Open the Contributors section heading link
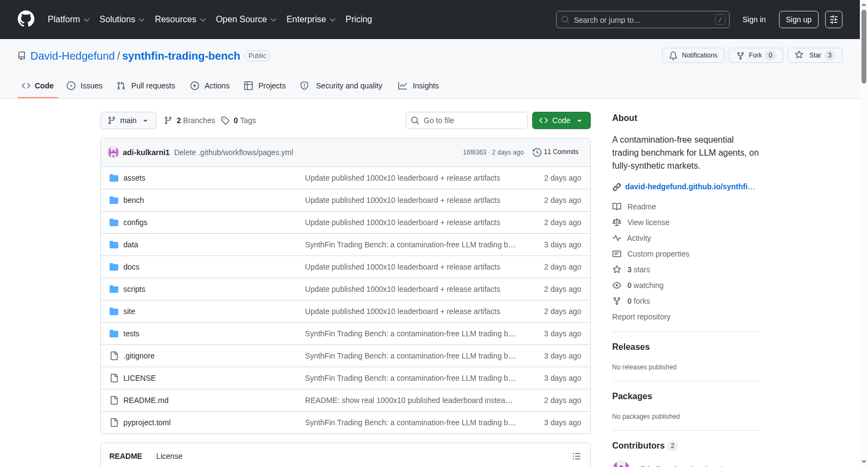The image size is (868, 467). pyautogui.click(x=645, y=446)
